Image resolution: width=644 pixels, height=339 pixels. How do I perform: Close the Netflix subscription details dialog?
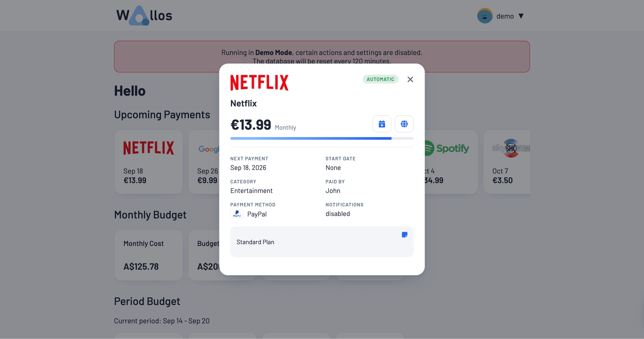pyautogui.click(x=410, y=79)
